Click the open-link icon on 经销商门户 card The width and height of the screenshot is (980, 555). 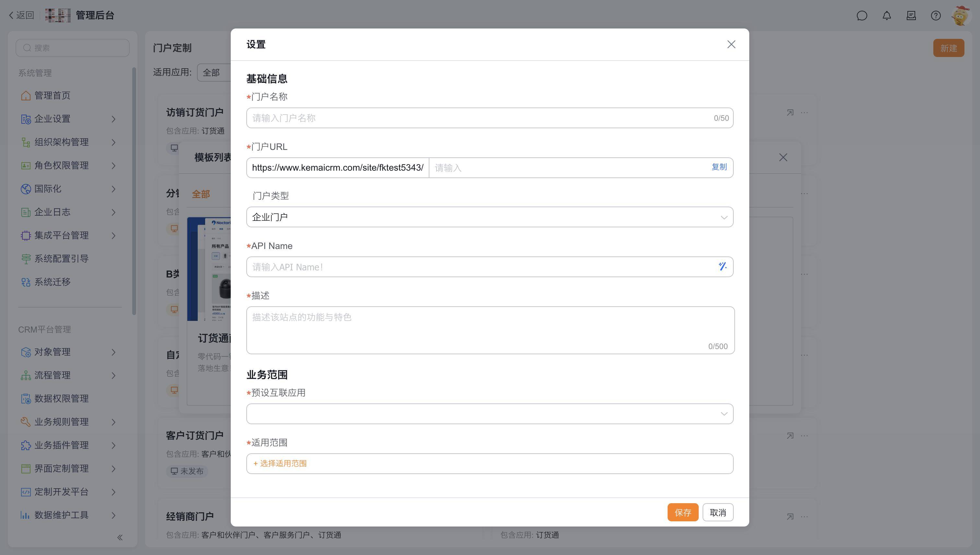[790, 516]
